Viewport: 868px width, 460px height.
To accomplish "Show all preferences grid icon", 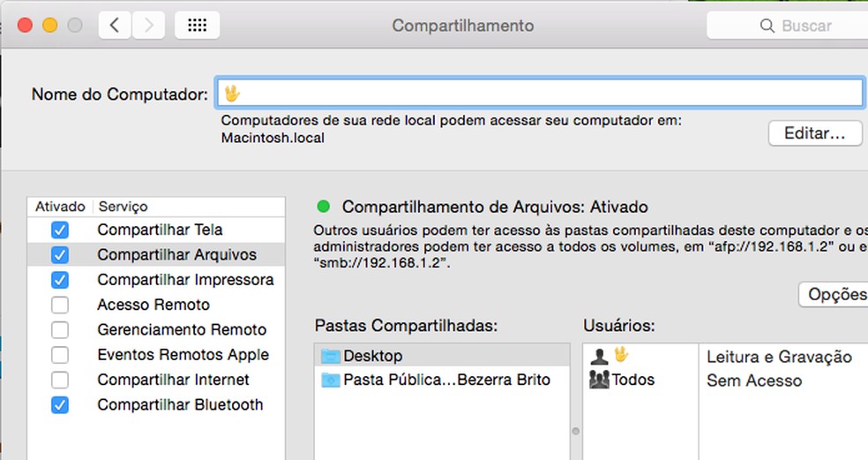I will click(197, 26).
